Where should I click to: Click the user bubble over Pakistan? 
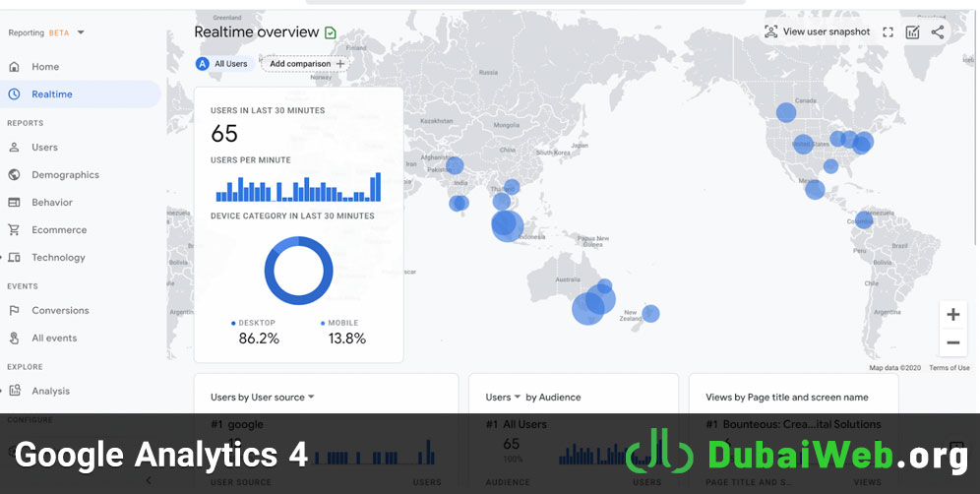pos(455,165)
